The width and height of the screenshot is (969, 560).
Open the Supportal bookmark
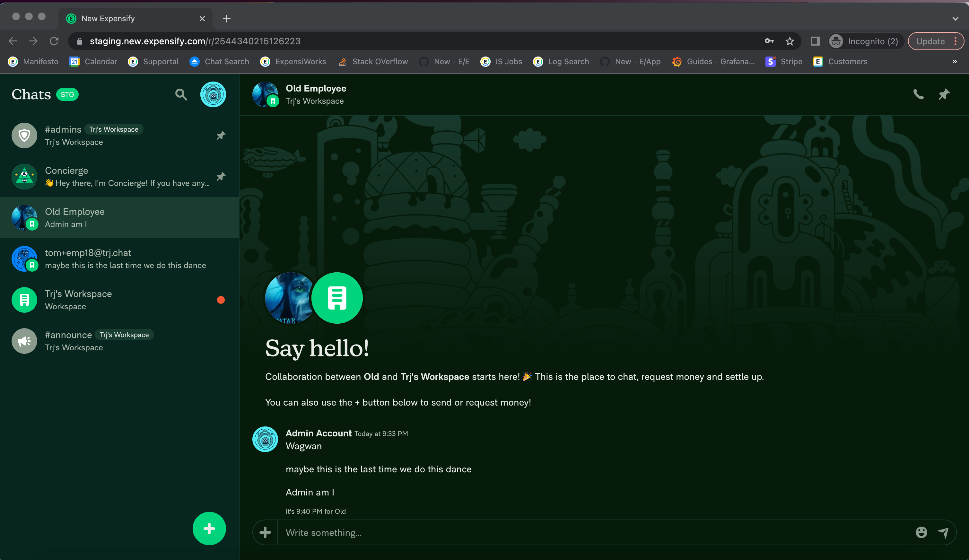pos(153,62)
